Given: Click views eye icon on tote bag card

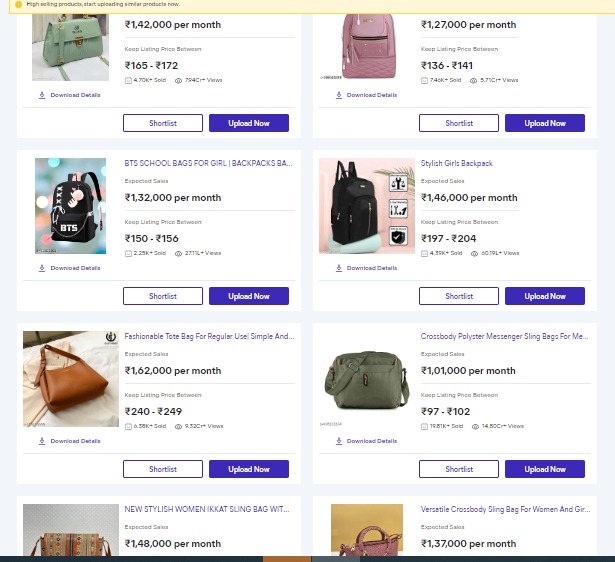Looking at the screenshot, I should tap(178, 426).
